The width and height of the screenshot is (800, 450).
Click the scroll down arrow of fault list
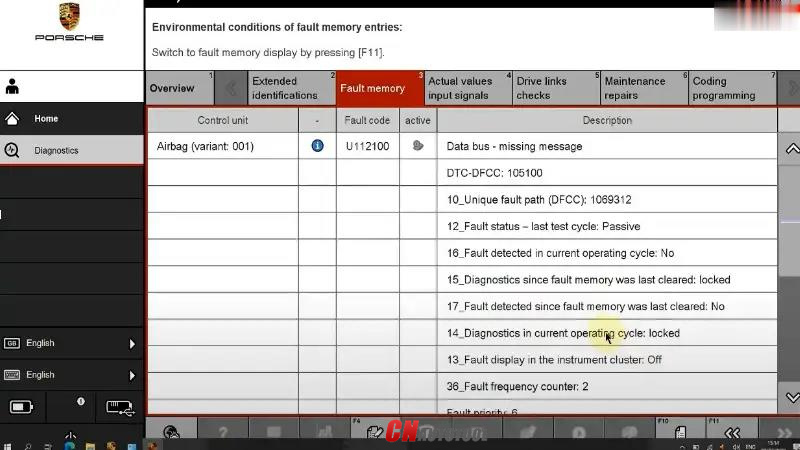pos(792,397)
